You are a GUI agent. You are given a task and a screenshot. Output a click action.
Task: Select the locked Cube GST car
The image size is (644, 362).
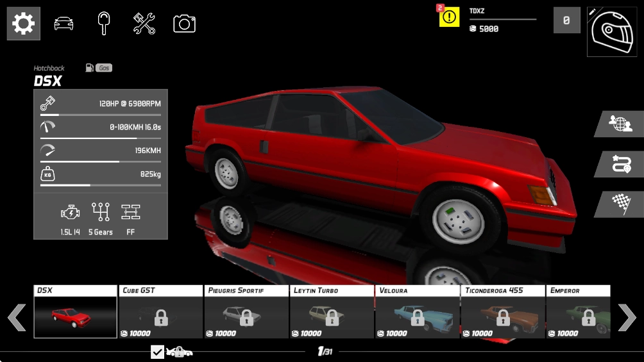click(x=160, y=311)
